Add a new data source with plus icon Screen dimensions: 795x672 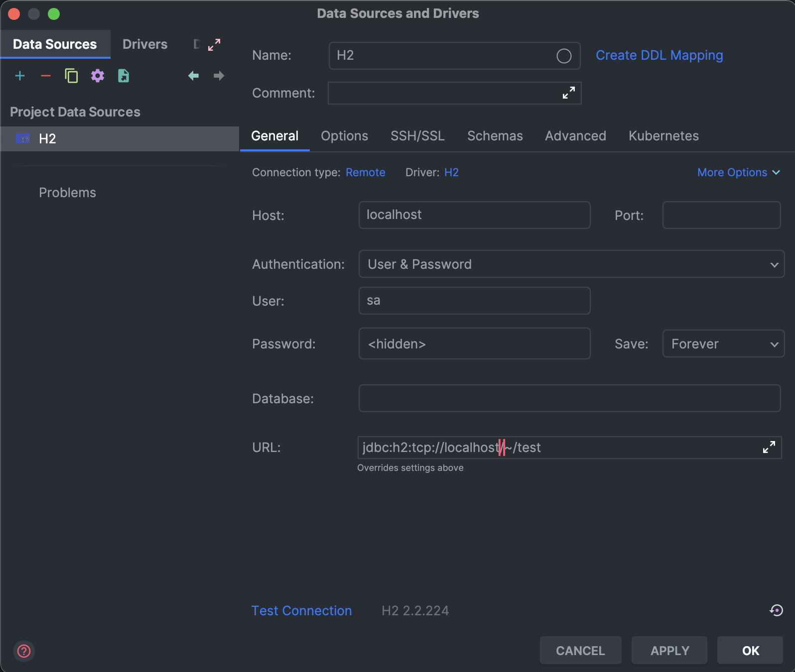tap(20, 76)
